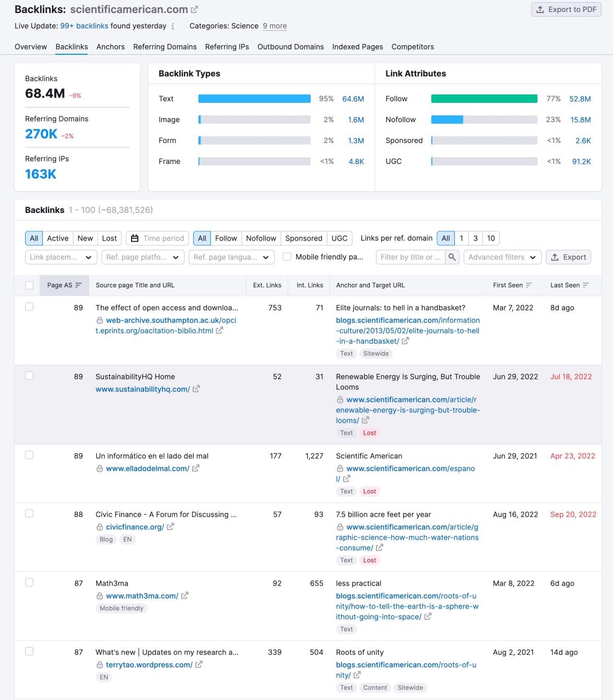The height and width of the screenshot is (700, 613).
Task: Open the Anchors tab
Action: (x=110, y=46)
